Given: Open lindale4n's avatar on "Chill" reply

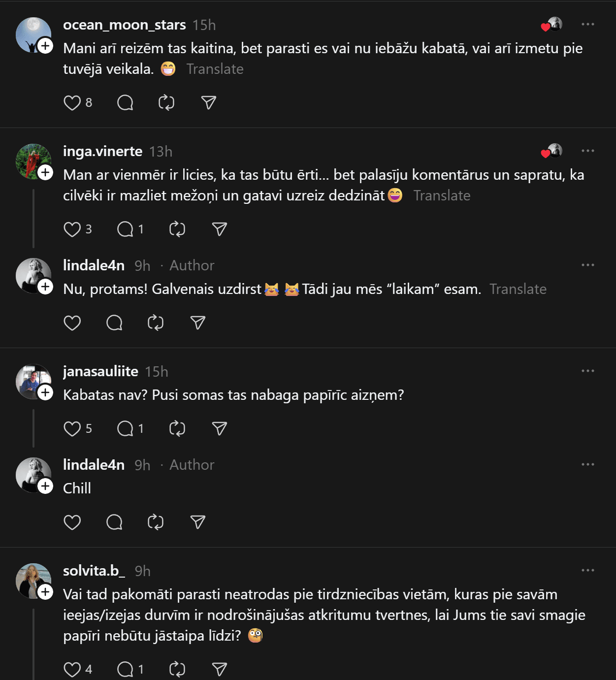Looking at the screenshot, I should [32, 474].
